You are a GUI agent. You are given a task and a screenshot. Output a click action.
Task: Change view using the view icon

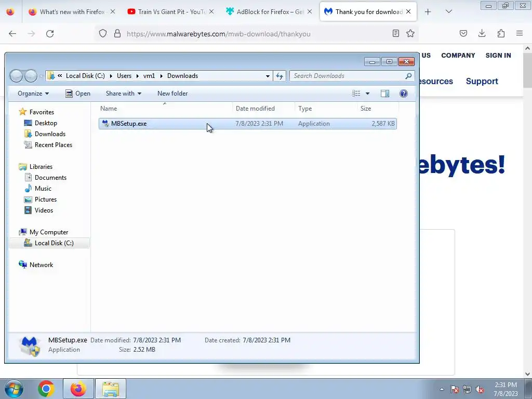(356, 94)
